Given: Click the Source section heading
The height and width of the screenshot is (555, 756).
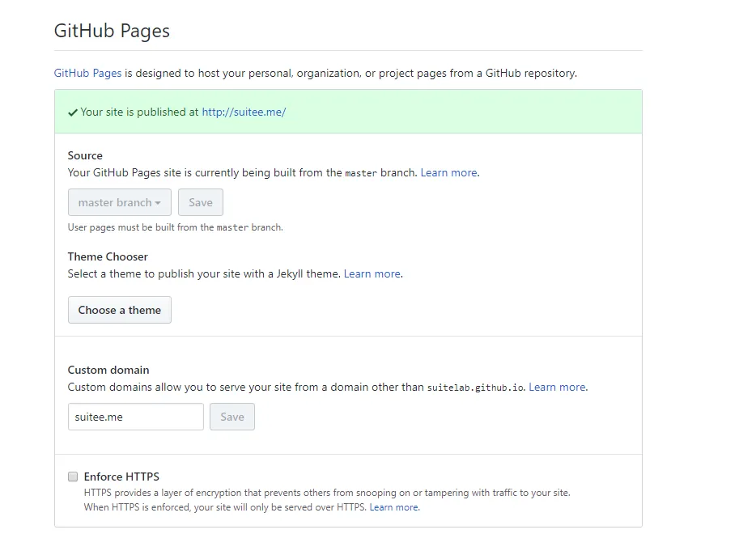Looking at the screenshot, I should click(85, 155).
